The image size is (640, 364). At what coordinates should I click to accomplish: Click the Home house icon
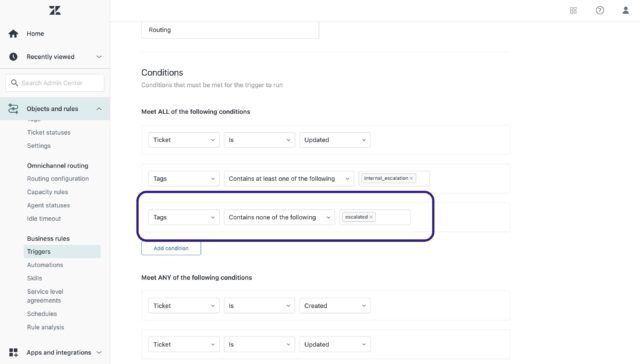13,34
